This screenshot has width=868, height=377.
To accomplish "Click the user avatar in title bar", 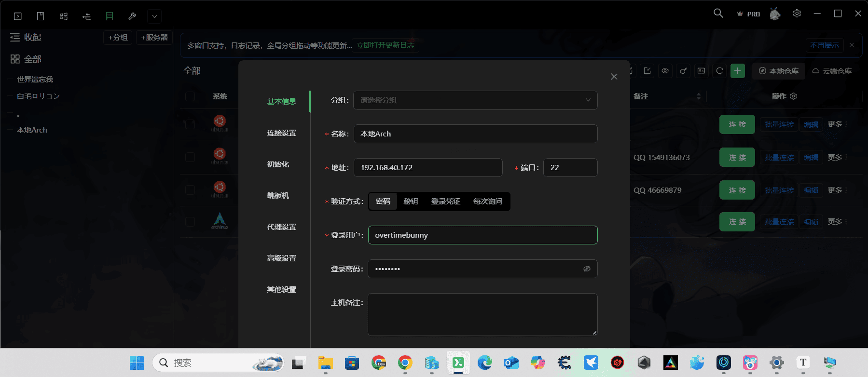I will pos(775,14).
